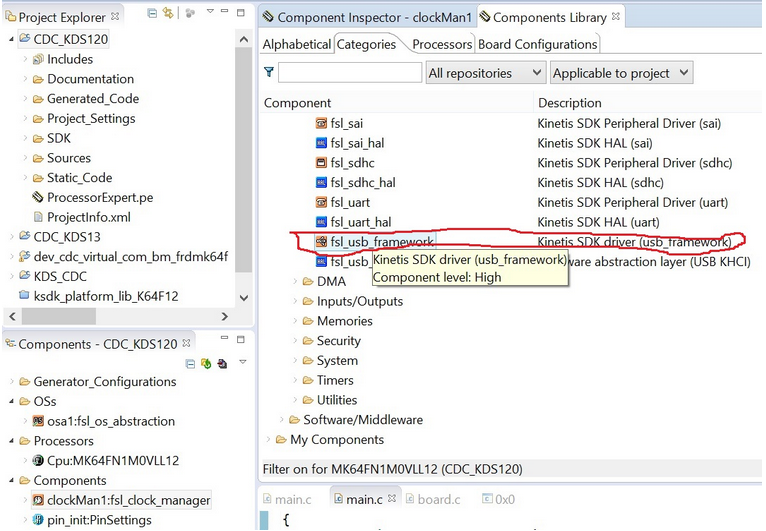Click the component filter text field
The image size is (766, 531).
pos(350,72)
